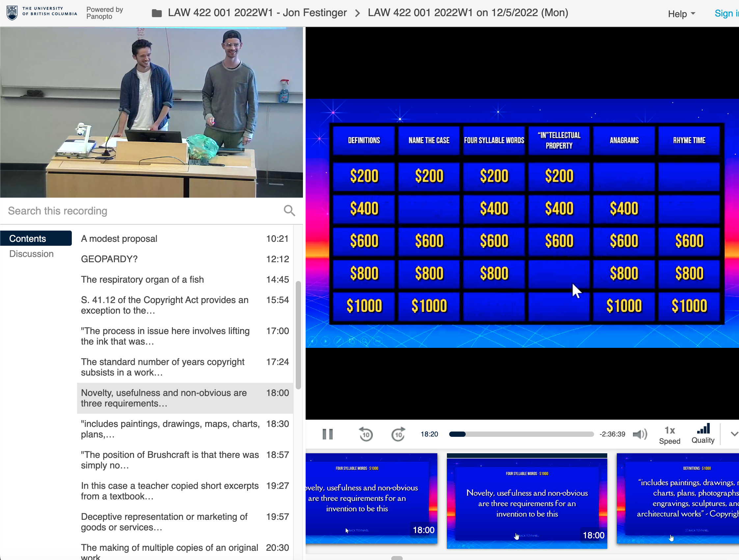Select 'In this case a teacher copied' entry
Viewport: 739px width, 560px height.
185,491
